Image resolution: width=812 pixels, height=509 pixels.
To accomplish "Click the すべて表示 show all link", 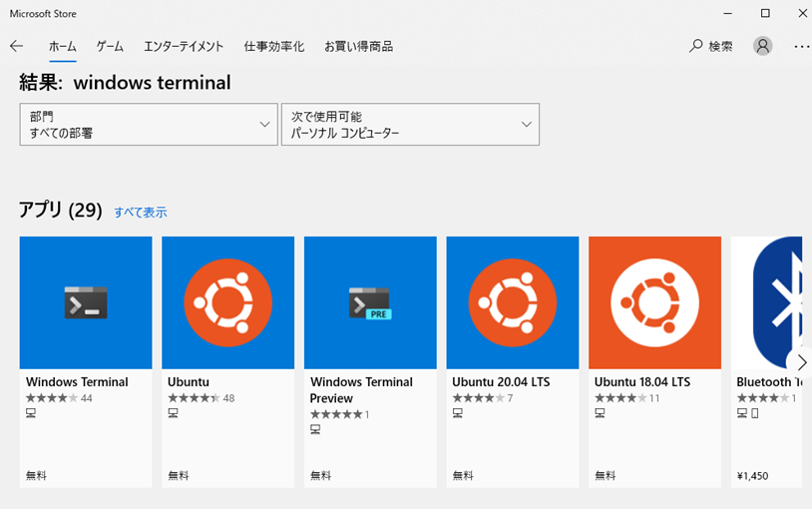I will coord(141,213).
